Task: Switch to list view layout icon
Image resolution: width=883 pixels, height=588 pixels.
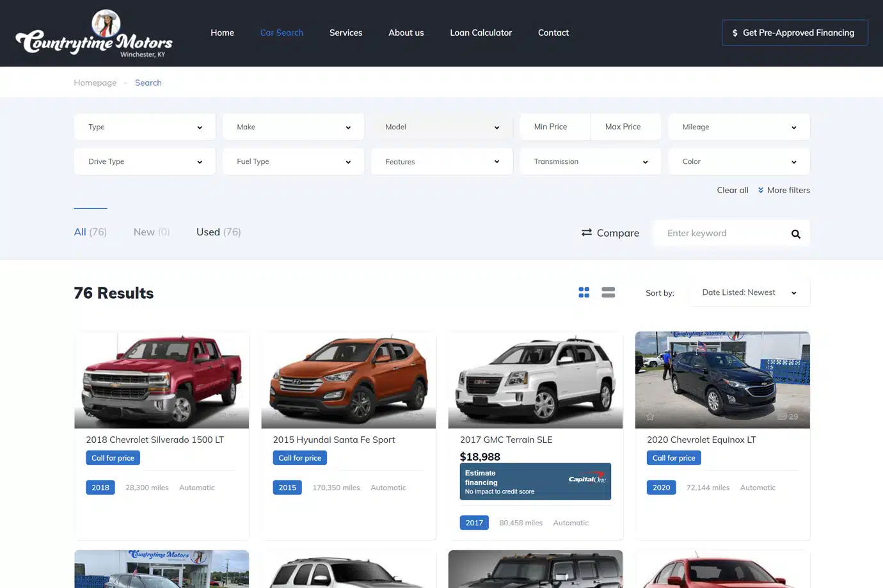Action: (608, 292)
